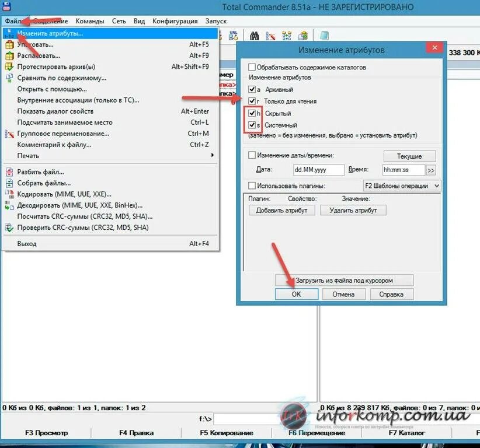Click combine icon beside Собрать файлы
Viewport: 480px width, 448px height.
click(x=9, y=183)
